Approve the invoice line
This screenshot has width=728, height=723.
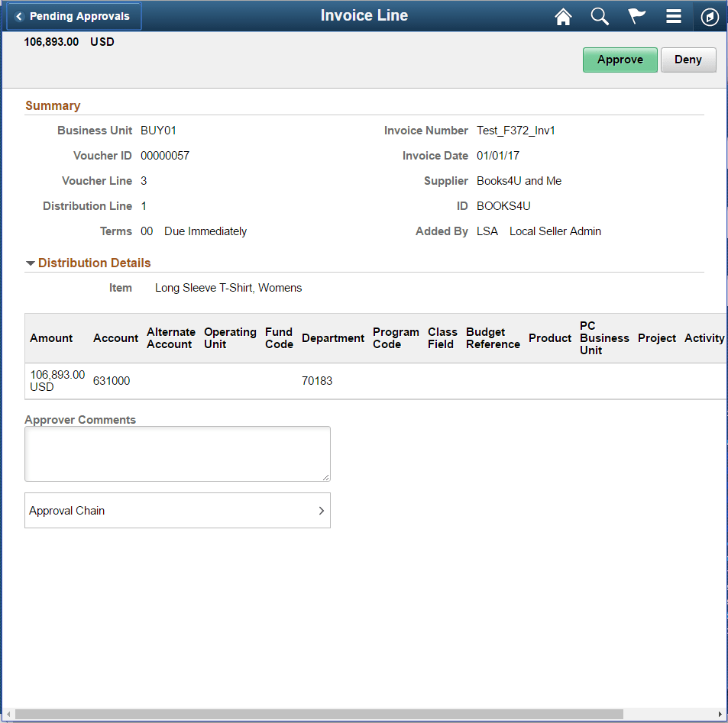[620, 59]
